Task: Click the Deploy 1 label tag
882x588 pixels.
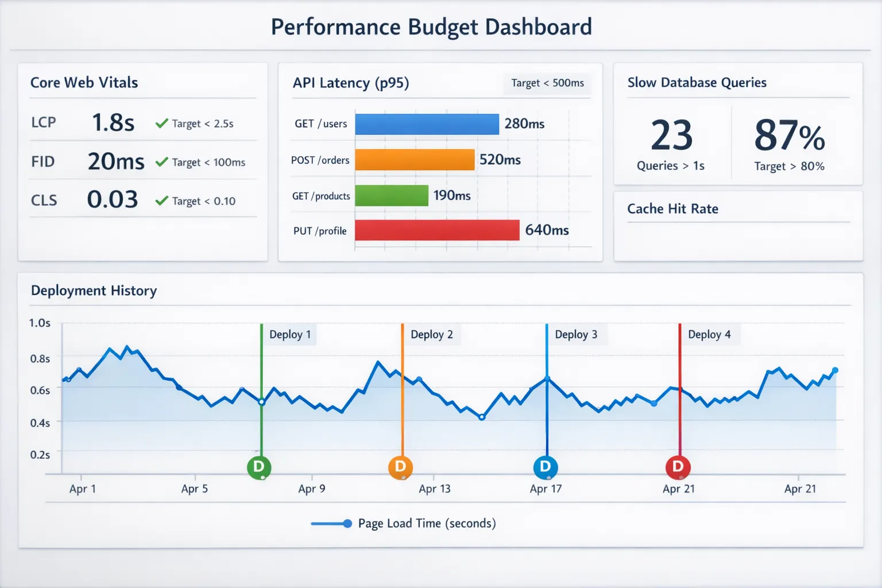Action: pos(290,335)
